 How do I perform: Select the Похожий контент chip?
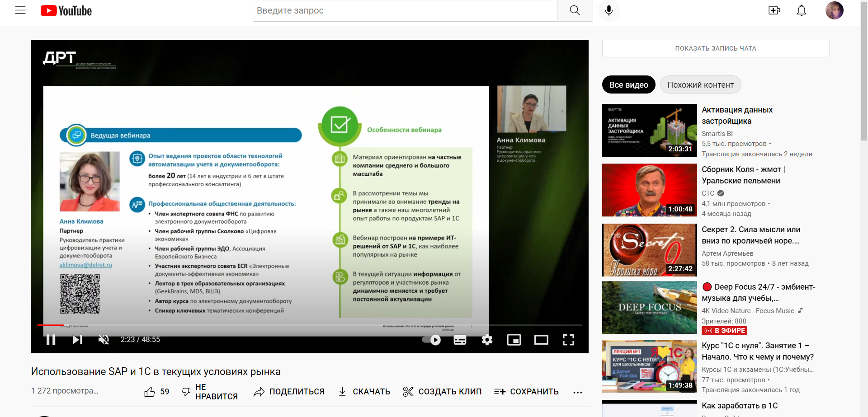point(700,84)
